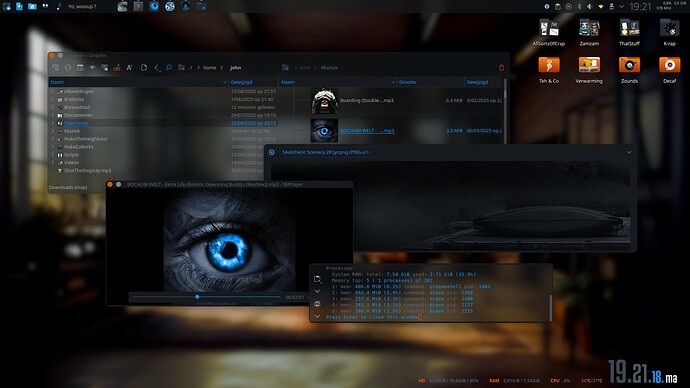Open the yellow network icon in system tray
The image size is (690, 388).
pyautogui.click(x=601, y=7)
